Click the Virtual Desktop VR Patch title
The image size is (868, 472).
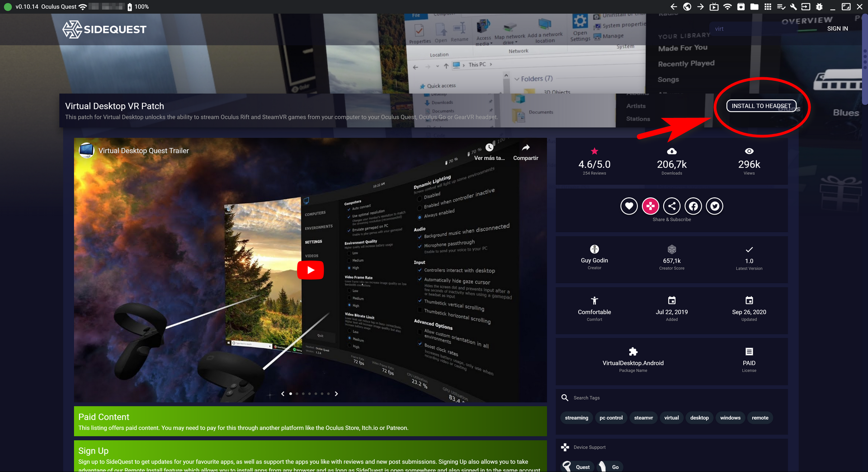(114, 106)
